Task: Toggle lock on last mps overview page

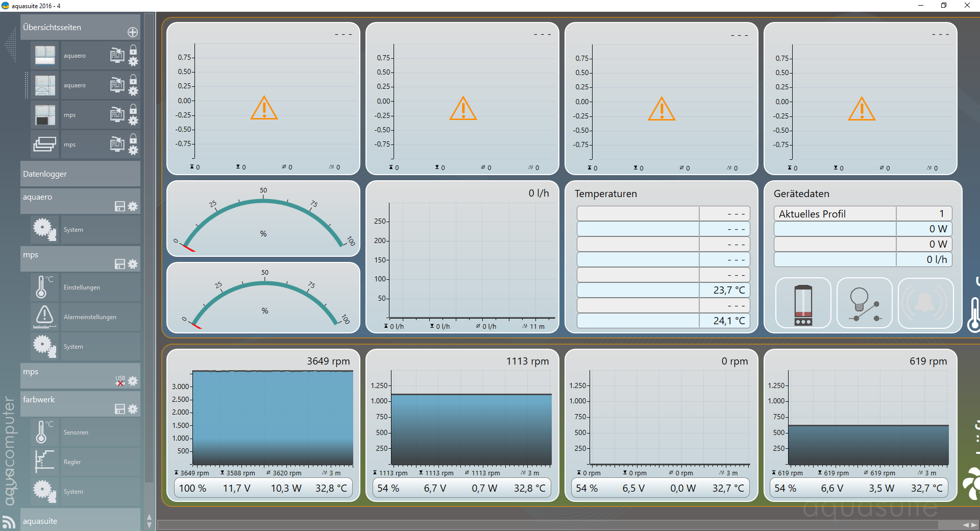Action: point(133,138)
